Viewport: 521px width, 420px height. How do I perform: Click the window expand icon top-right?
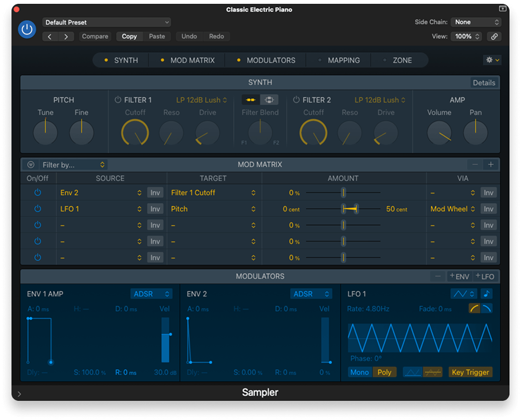click(502, 9)
